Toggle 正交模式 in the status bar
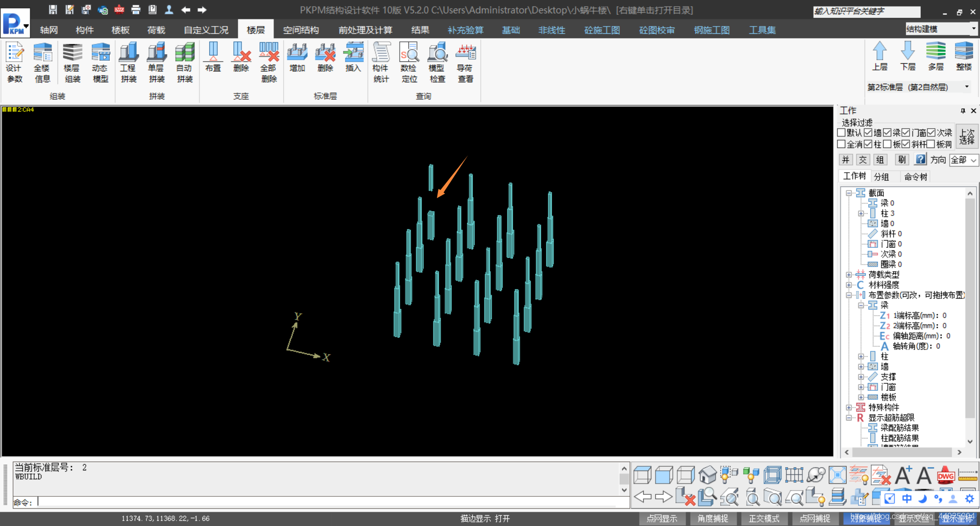 click(764, 518)
